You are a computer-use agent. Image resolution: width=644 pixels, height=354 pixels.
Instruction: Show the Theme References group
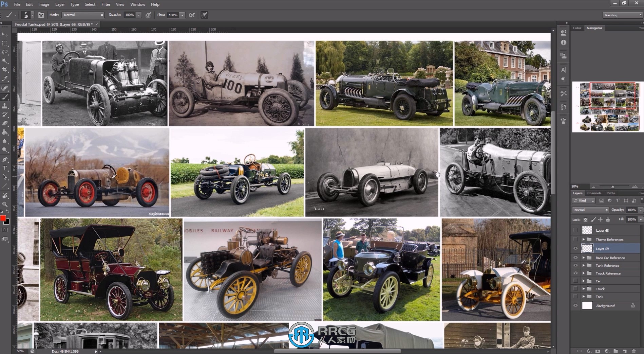click(x=575, y=240)
